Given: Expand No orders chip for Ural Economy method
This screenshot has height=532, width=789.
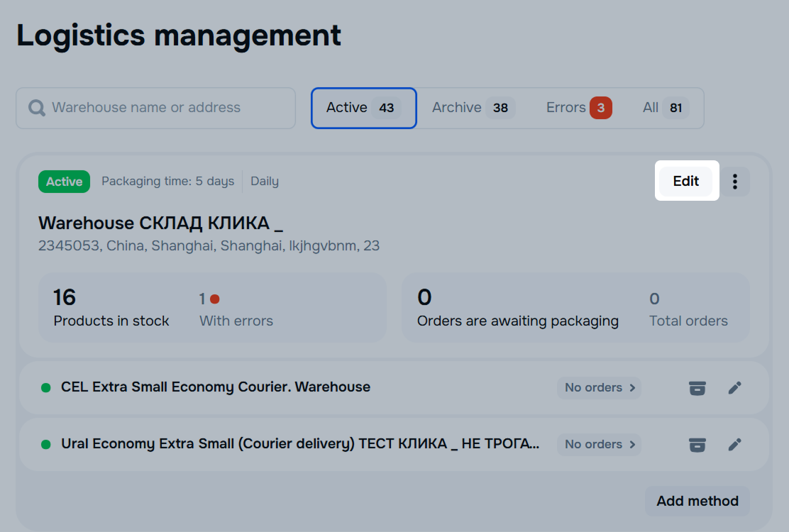Looking at the screenshot, I should coord(599,445).
